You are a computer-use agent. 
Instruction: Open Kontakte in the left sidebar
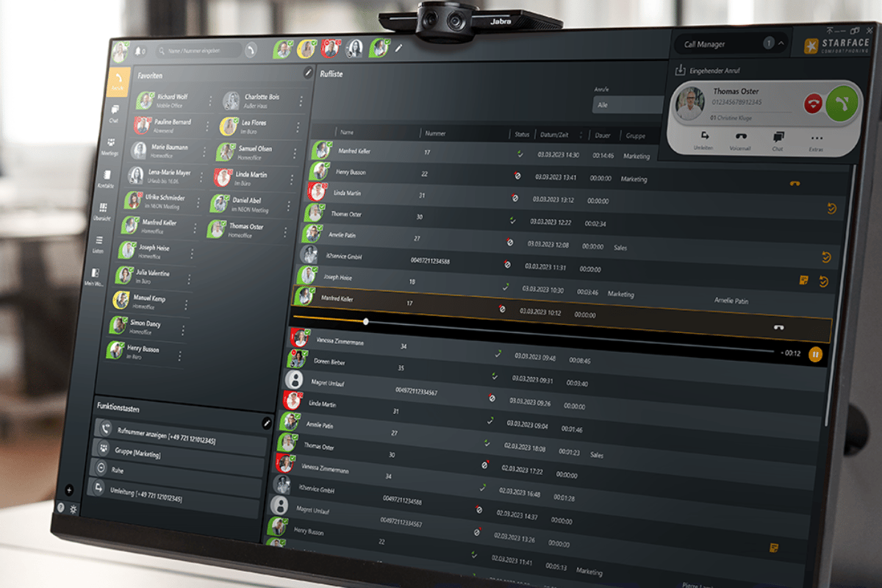coord(107,179)
